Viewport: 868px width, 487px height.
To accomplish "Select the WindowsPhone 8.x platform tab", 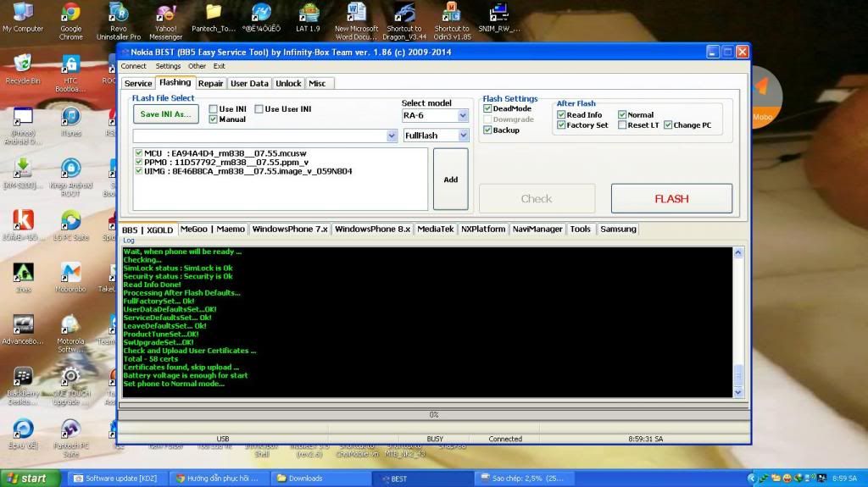I will [x=373, y=229].
